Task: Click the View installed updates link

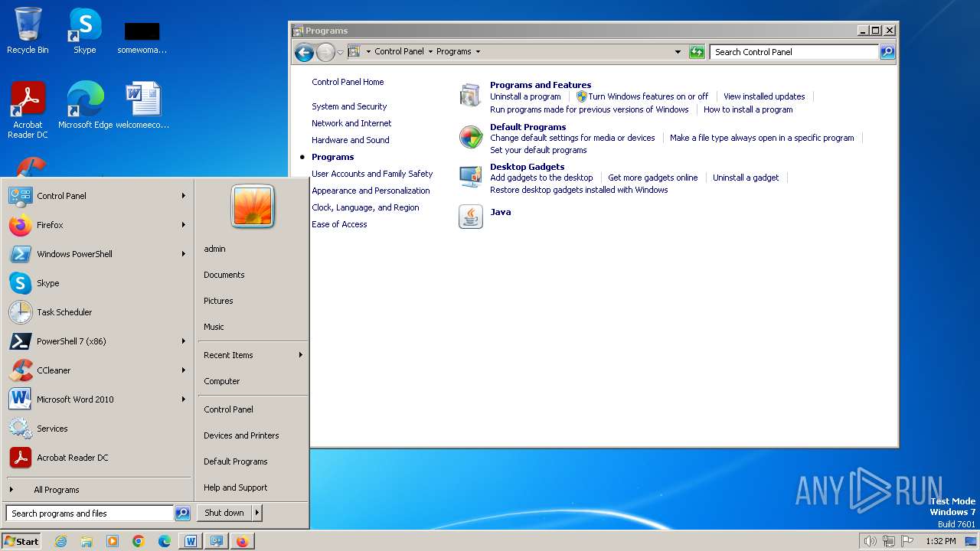Action: click(764, 96)
